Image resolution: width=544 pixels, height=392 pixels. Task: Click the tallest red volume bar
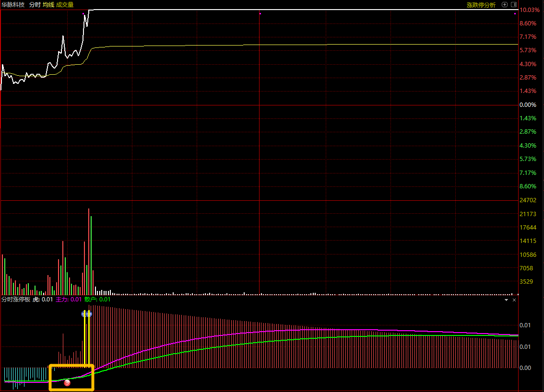[x=89, y=252]
